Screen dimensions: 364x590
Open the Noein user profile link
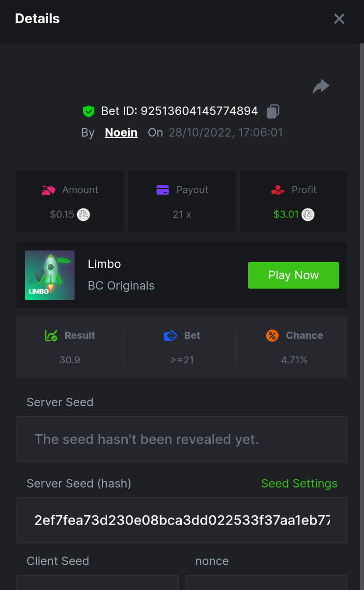tap(121, 133)
